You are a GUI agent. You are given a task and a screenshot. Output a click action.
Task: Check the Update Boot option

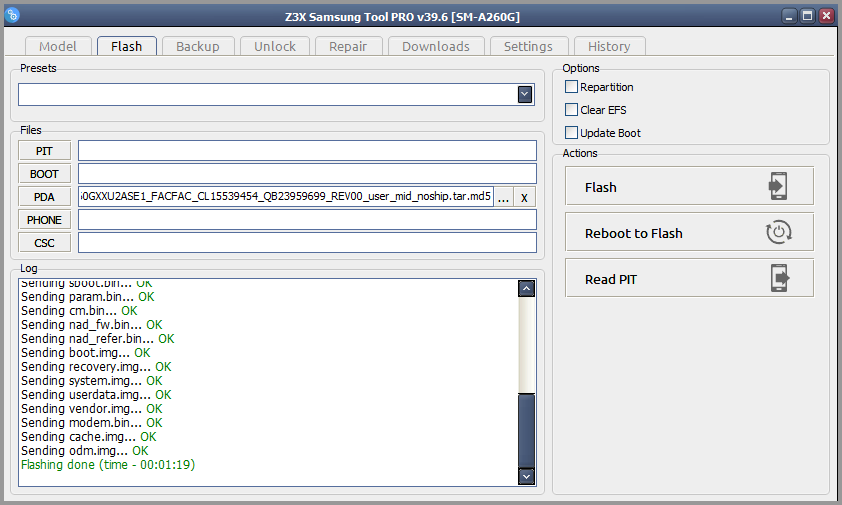point(571,132)
